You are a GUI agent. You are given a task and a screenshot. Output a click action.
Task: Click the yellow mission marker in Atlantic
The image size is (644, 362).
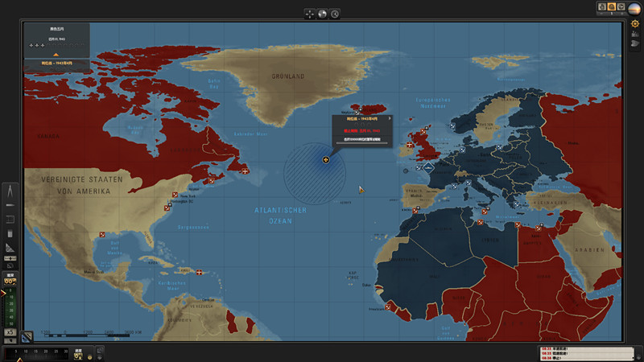326,159
